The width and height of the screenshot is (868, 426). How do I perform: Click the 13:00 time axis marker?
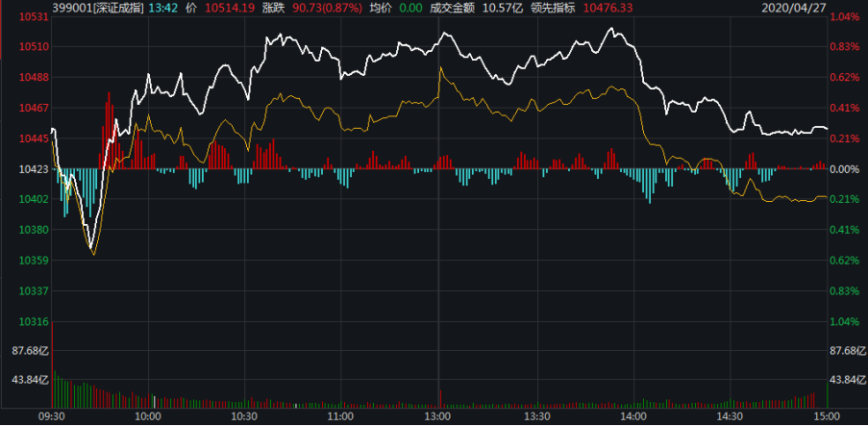(x=438, y=416)
